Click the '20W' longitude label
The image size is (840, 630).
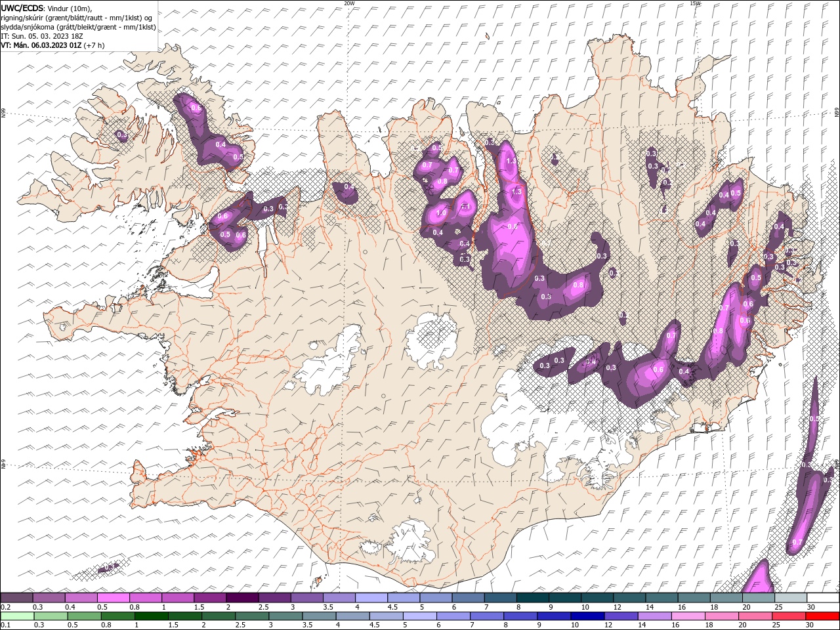coord(350,3)
